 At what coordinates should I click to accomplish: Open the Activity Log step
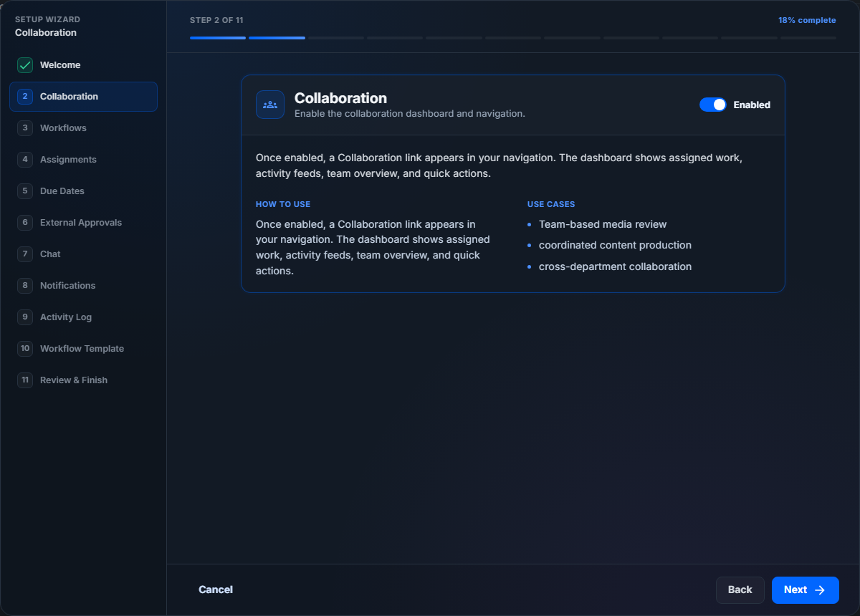click(83, 317)
